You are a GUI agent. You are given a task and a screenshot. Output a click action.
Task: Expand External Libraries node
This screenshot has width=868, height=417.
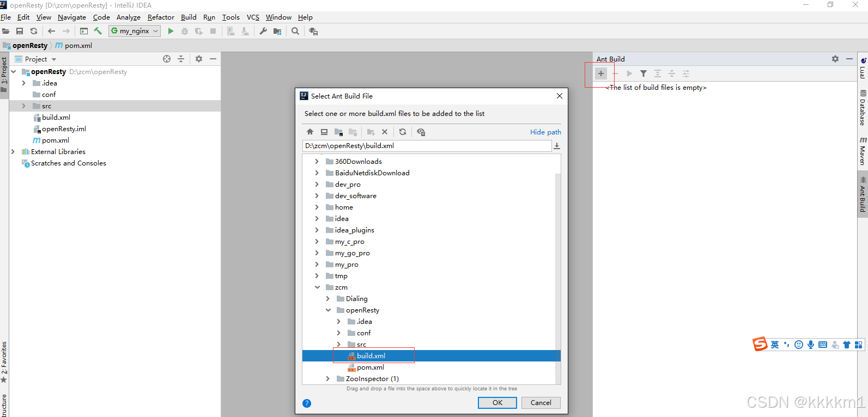[13, 152]
